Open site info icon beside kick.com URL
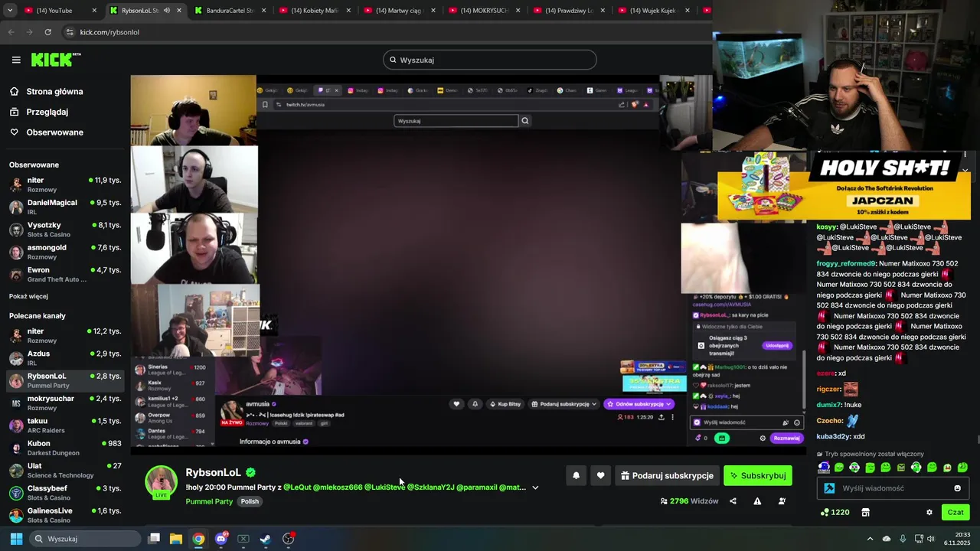Viewport: 980px width, 551px height. click(70, 32)
